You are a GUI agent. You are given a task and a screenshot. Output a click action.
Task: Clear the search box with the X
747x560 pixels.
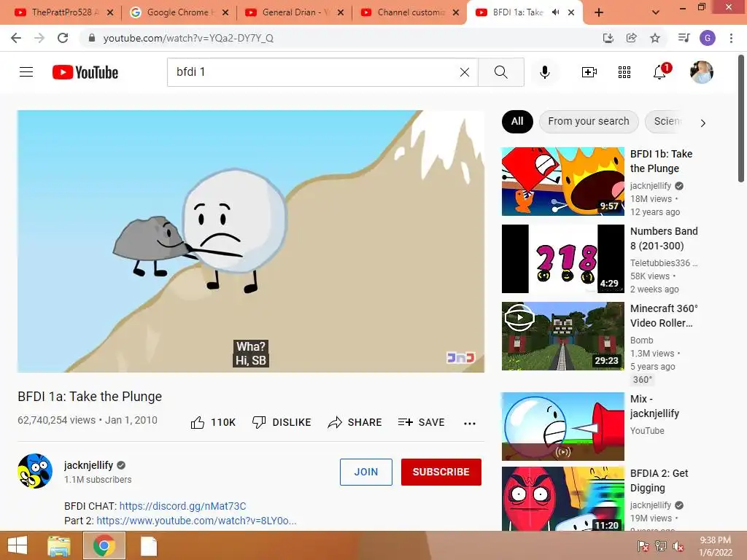pyautogui.click(x=465, y=72)
